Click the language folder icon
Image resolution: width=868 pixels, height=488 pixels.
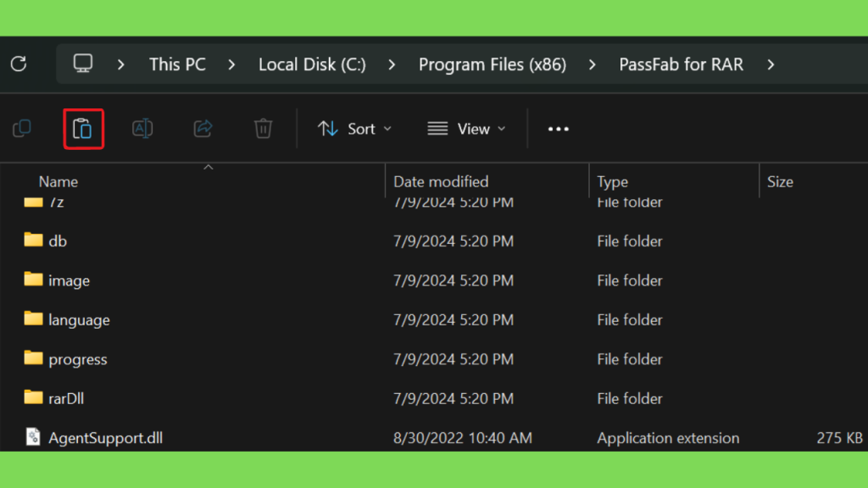[33, 319]
